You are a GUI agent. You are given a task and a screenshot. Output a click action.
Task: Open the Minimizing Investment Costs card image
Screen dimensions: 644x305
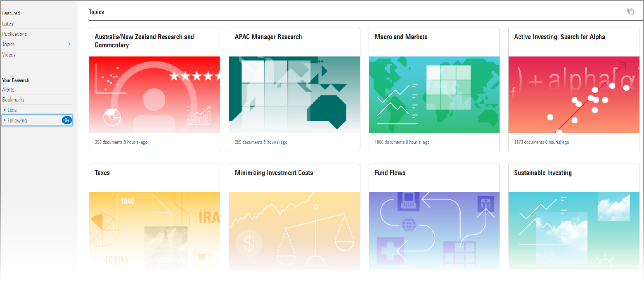[294, 230]
